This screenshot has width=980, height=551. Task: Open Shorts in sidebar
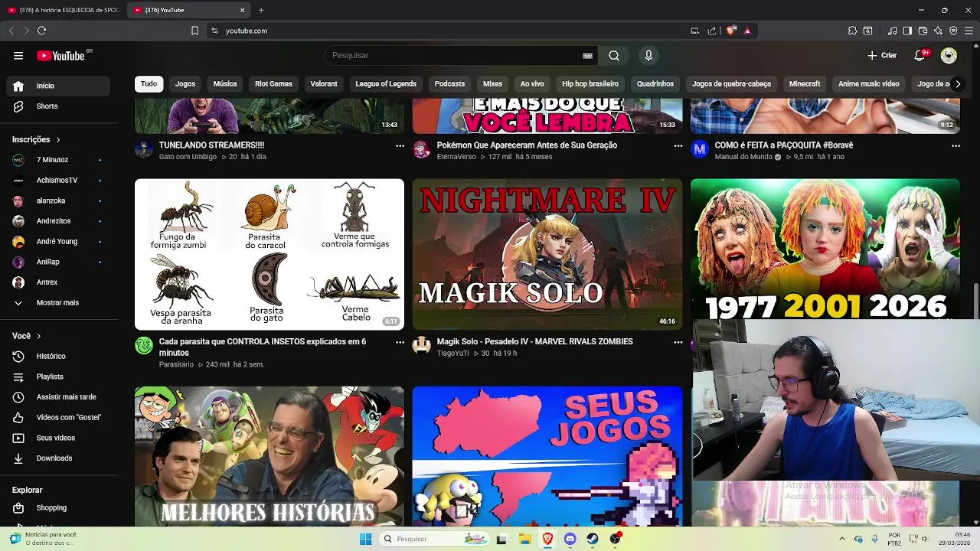click(58, 106)
